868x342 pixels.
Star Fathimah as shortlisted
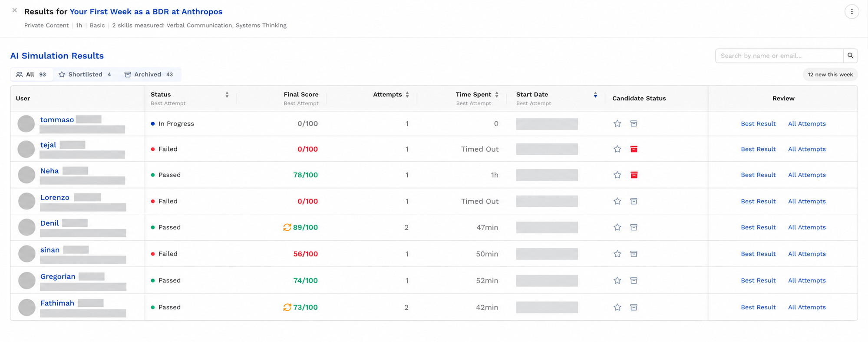click(x=617, y=307)
